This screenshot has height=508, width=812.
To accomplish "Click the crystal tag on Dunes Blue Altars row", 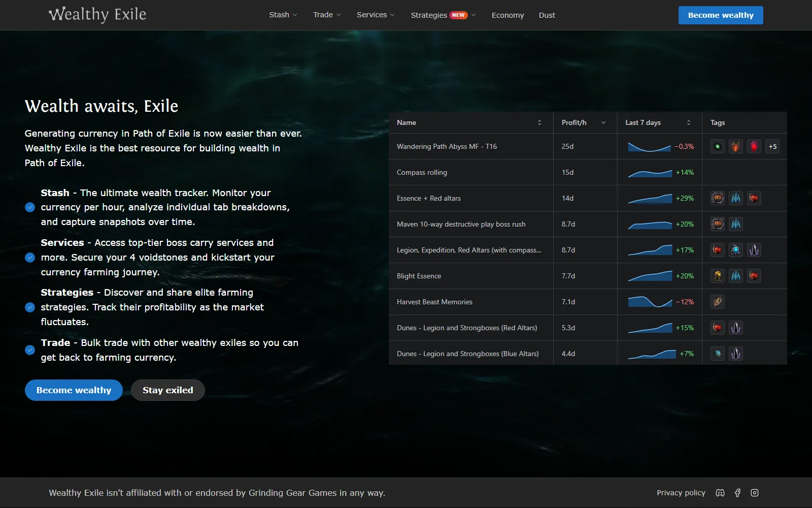I will click(736, 354).
